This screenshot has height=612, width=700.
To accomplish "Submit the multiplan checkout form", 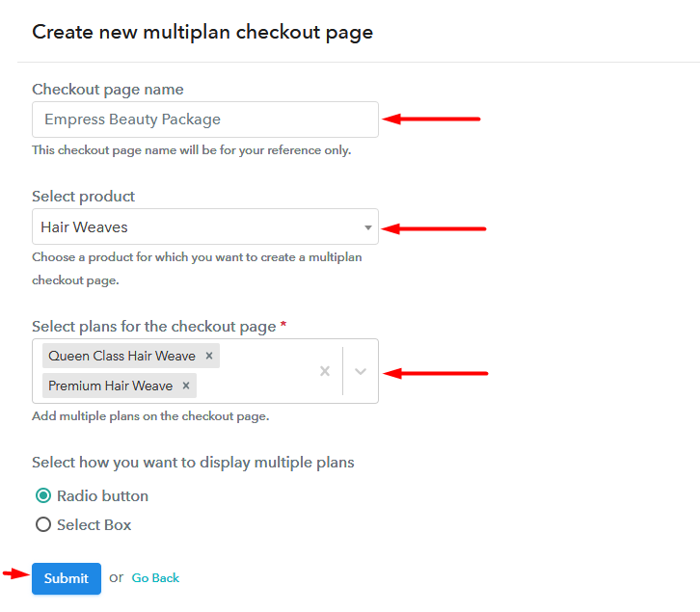I will tap(67, 578).
